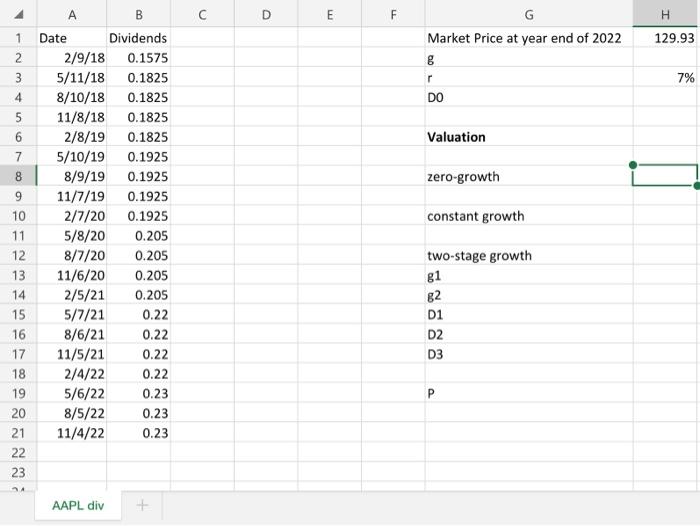Select column F header
This screenshot has width=700, height=526.
pyautogui.click(x=393, y=14)
